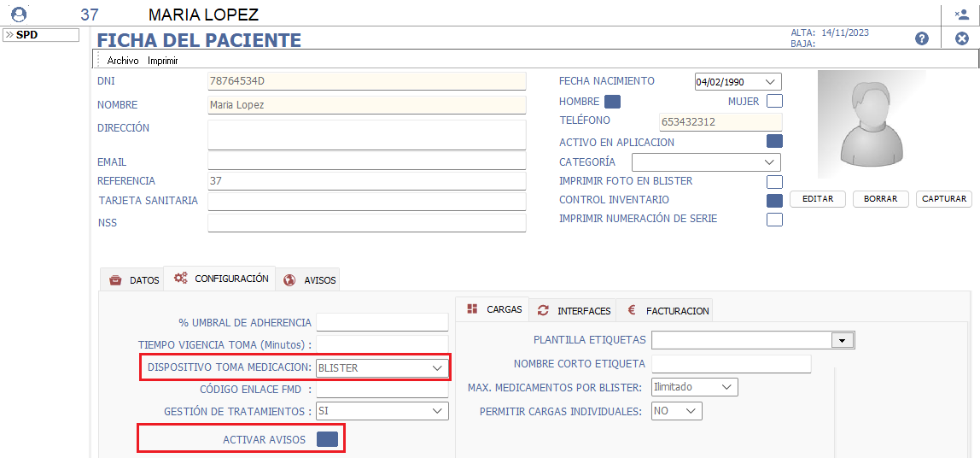Open the CATEGORÍA dropdown

706,162
